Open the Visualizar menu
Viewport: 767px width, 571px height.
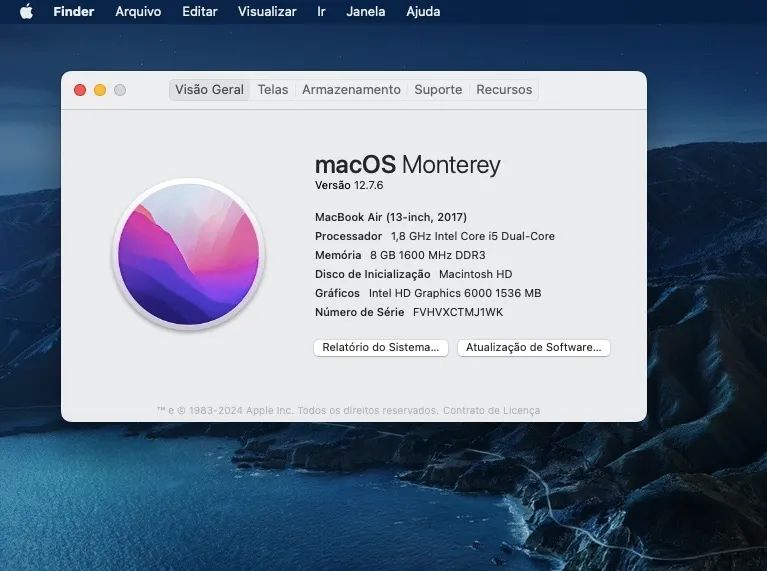267,12
